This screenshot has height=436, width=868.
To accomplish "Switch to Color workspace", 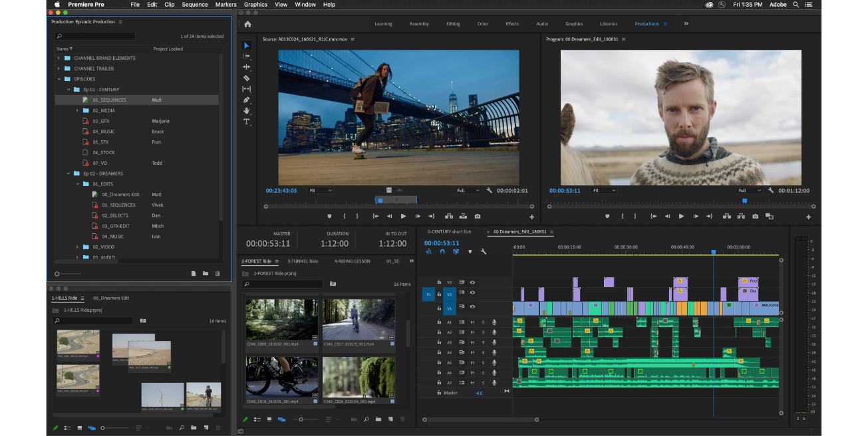I will coord(483,24).
